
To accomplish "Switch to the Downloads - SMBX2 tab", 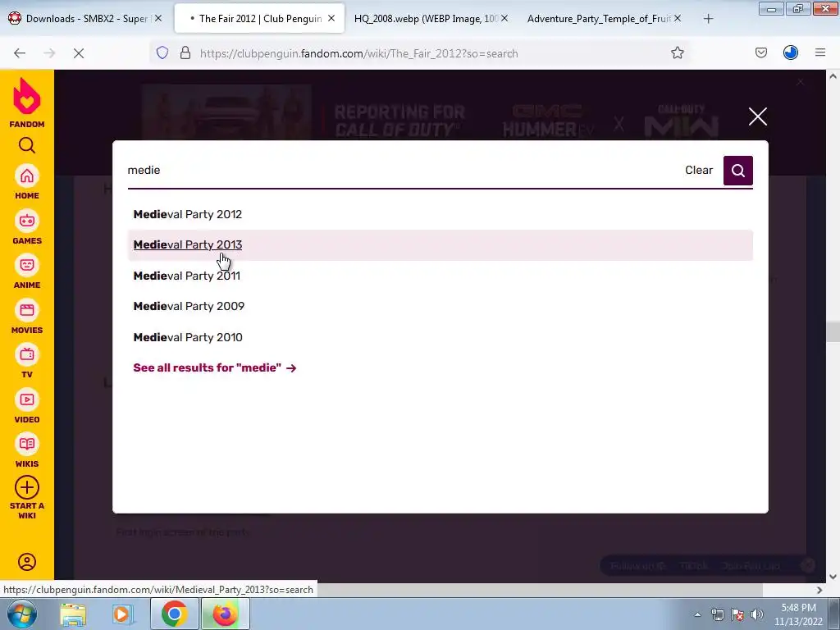I will pyautogui.click(x=85, y=19).
